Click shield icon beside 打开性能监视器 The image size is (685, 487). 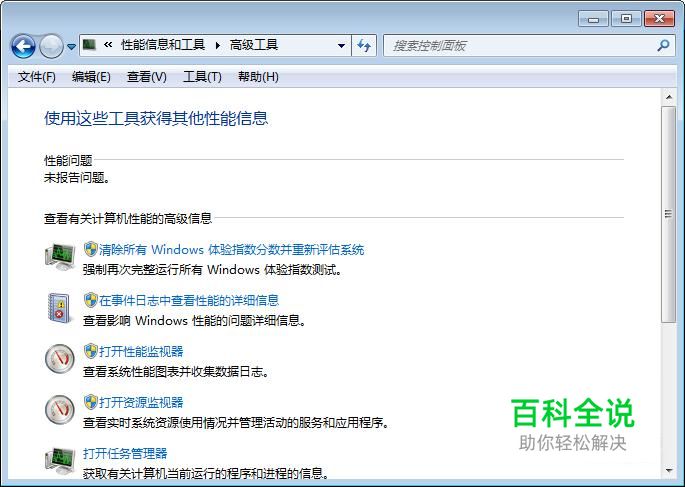(x=90, y=351)
